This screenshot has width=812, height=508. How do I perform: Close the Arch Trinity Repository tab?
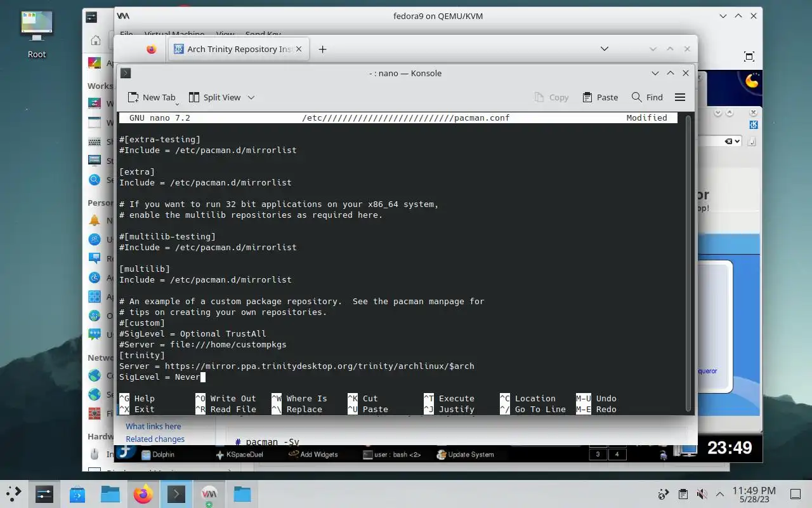(299, 49)
